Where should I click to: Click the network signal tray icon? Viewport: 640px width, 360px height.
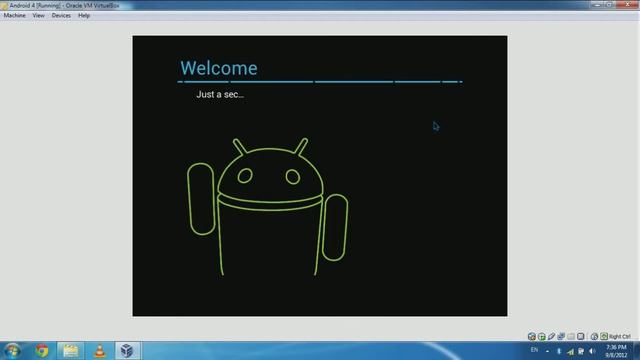click(x=570, y=351)
